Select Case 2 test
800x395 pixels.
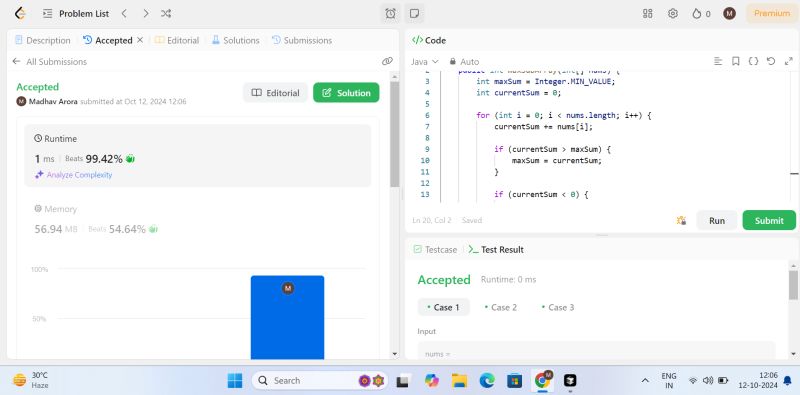point(501,307)
